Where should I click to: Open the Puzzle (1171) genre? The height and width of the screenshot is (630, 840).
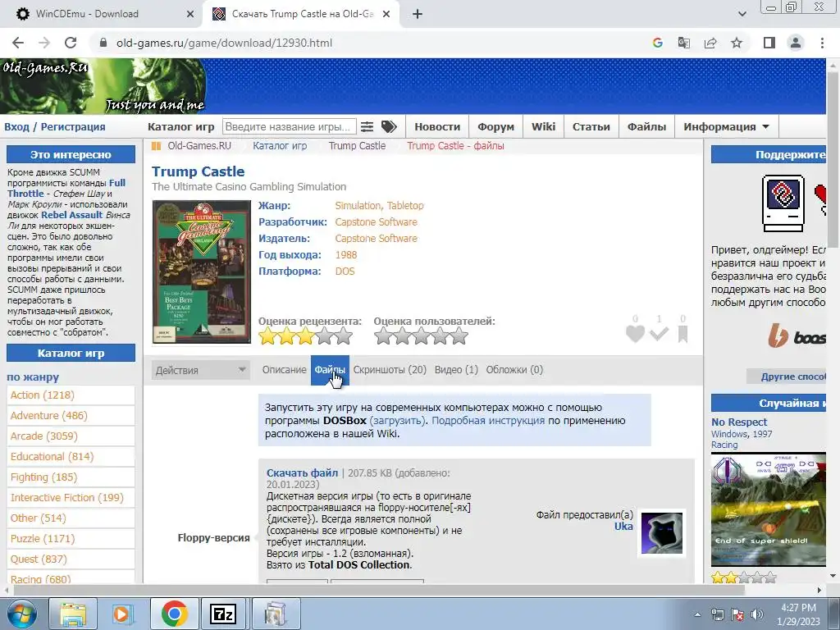coord(43,539)
